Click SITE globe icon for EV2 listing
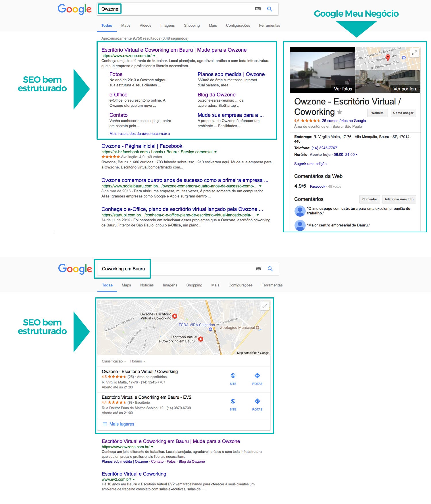 point(233,401)
